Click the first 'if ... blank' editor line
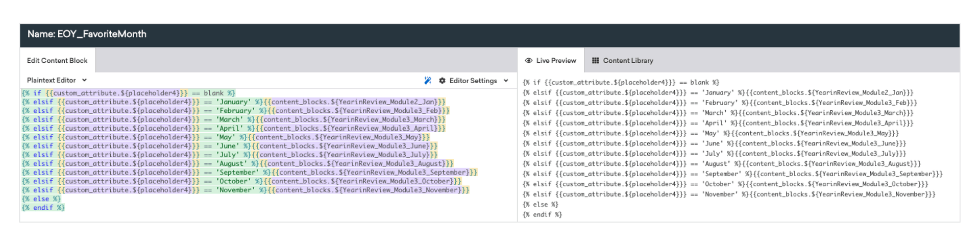Screen dimensions: 980x245 pyautogui.click(x=128, y=93)
